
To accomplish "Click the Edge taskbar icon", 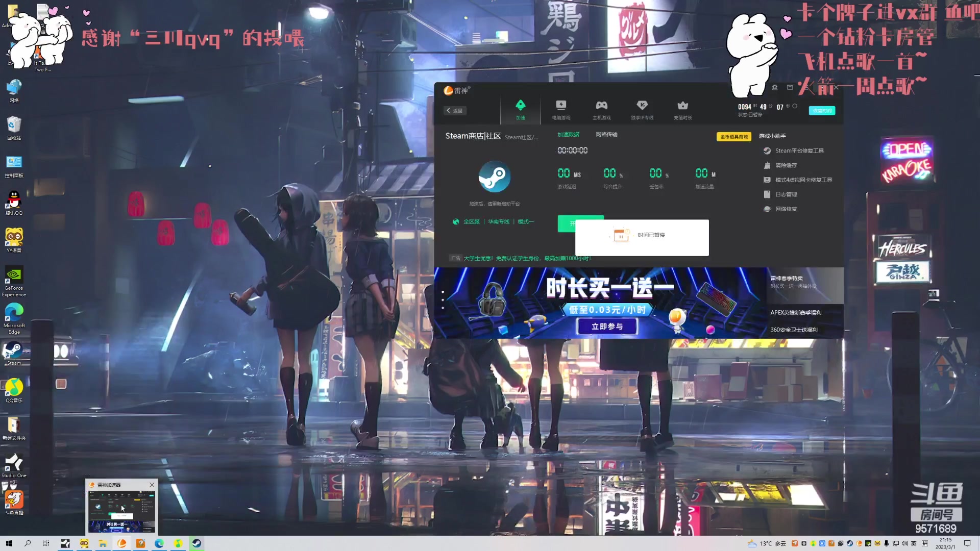I will point(159,543).
